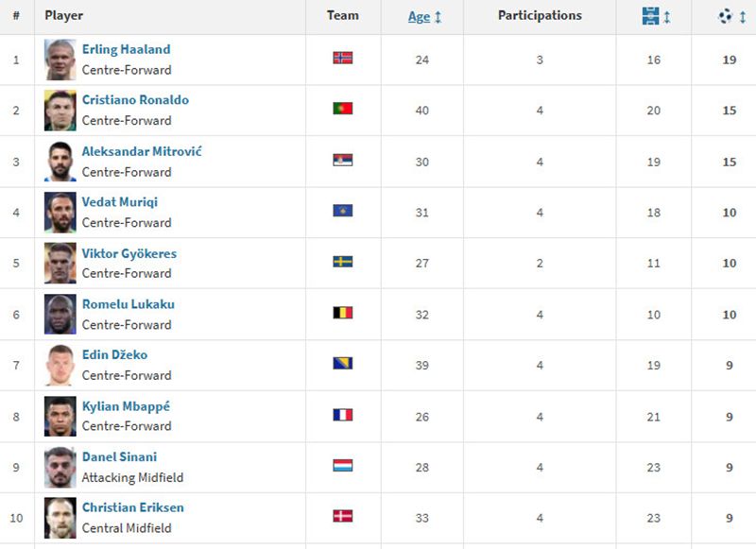
Task: Sort table by Age column header
Action: coord(419,17)
